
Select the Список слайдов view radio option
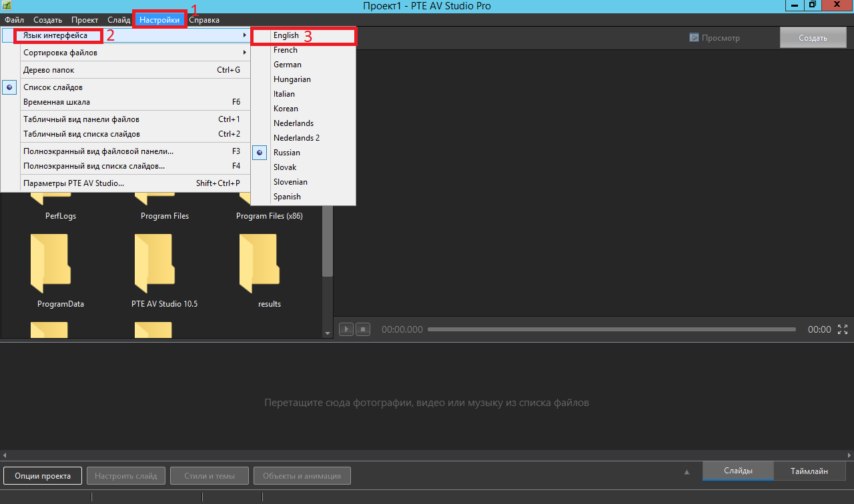click(125, 87)
